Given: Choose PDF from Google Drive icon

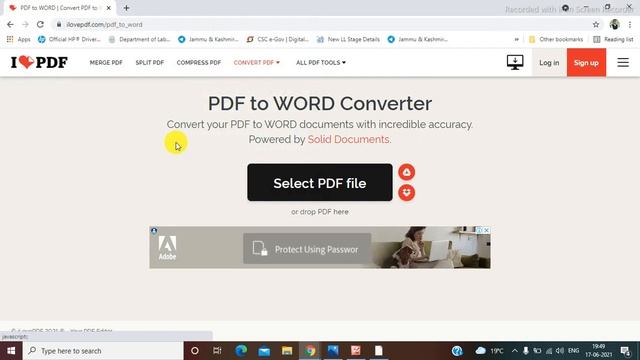Looking at the screenshot, I should (x=407, y=172).
